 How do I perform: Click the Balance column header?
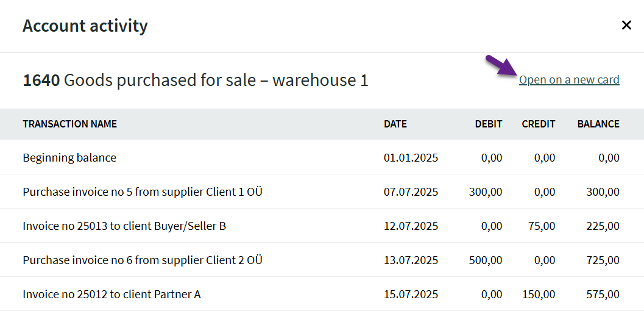(x=598, y=124)
